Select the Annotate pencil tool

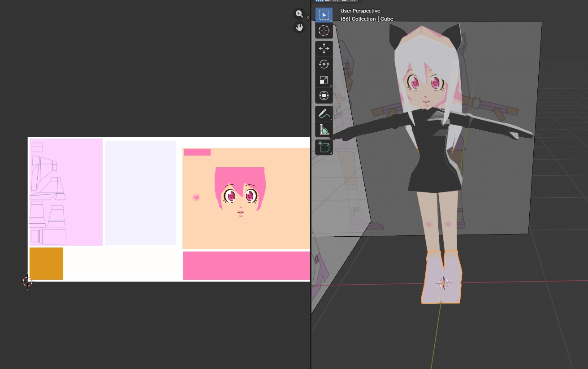(x=324, y=114)
